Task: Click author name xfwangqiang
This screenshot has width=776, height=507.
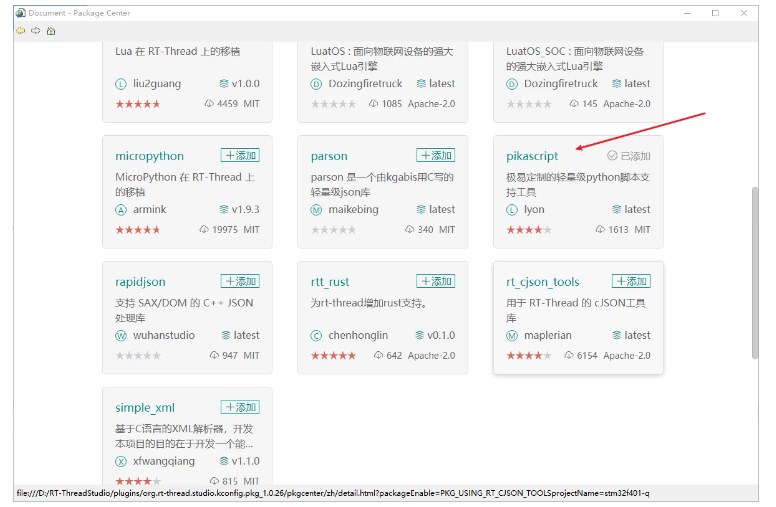Action: (x=164, y=461)
